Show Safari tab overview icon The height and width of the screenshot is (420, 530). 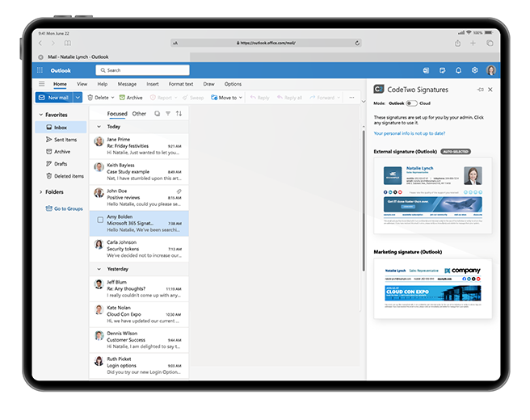click(x=490, y=43)
